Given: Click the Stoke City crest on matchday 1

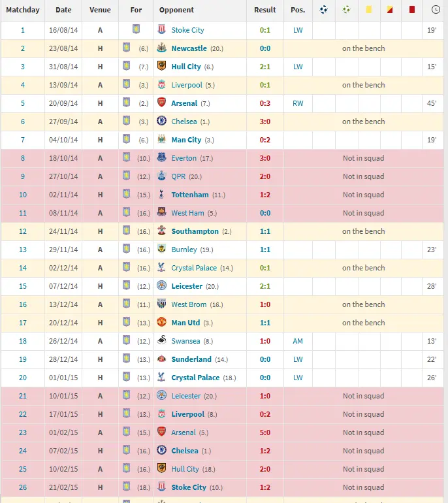Looking at the screenshot, I should [161, 30].
